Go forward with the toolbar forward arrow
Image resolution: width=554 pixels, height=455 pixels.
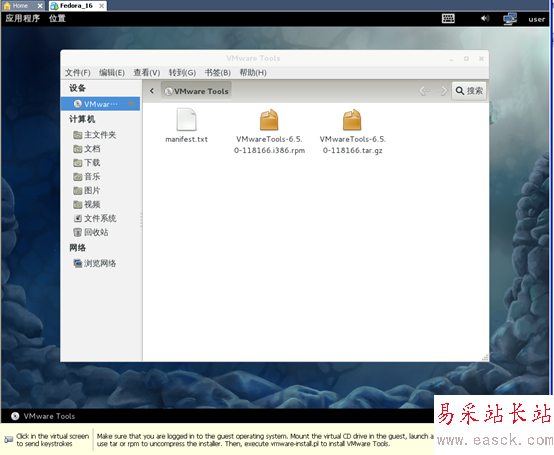coord(442,91)
